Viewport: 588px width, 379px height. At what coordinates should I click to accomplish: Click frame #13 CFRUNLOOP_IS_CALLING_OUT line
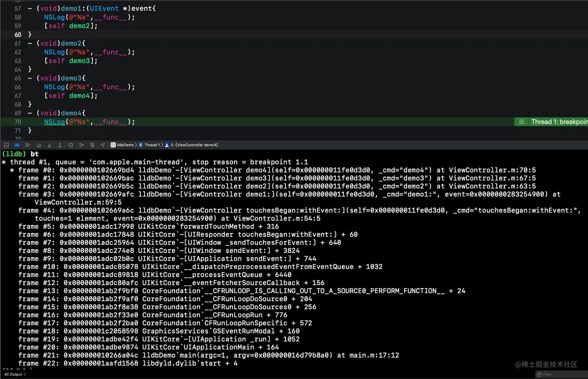[x=242, y=291]
